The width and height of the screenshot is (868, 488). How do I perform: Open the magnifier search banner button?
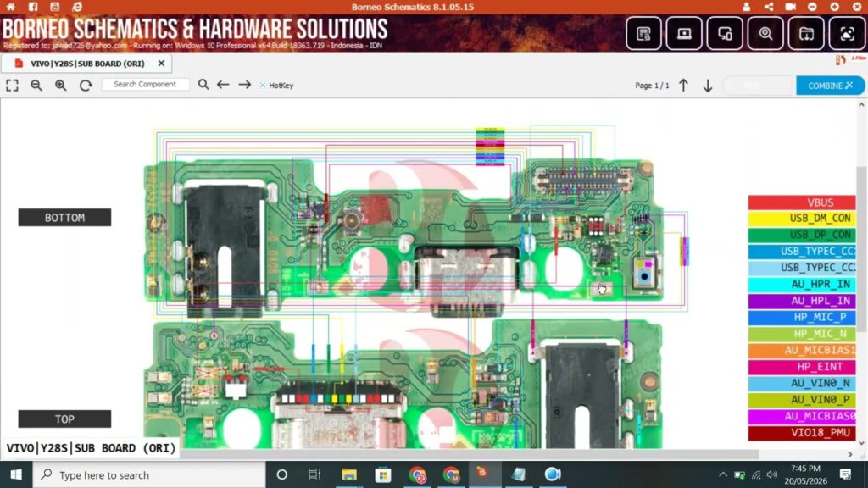click(765, 33)
